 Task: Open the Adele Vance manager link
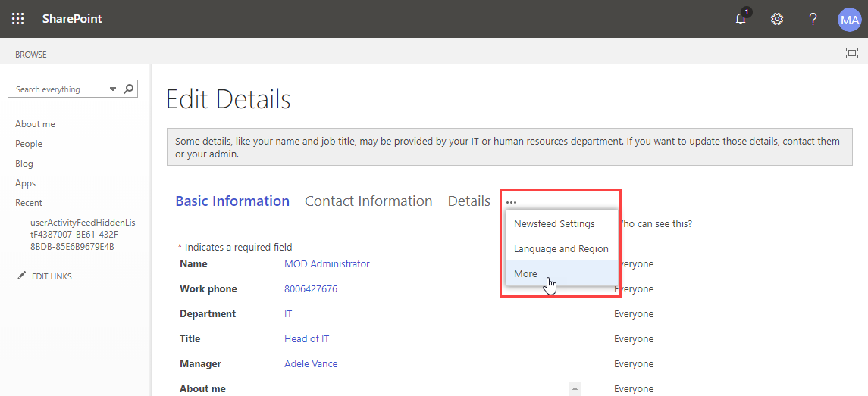311,364
